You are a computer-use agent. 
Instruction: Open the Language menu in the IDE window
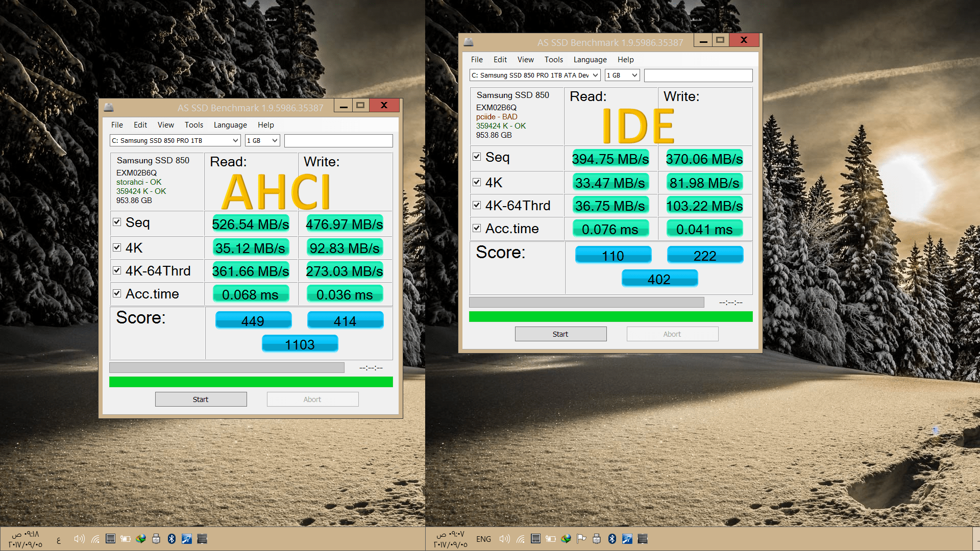click(590, 60)
